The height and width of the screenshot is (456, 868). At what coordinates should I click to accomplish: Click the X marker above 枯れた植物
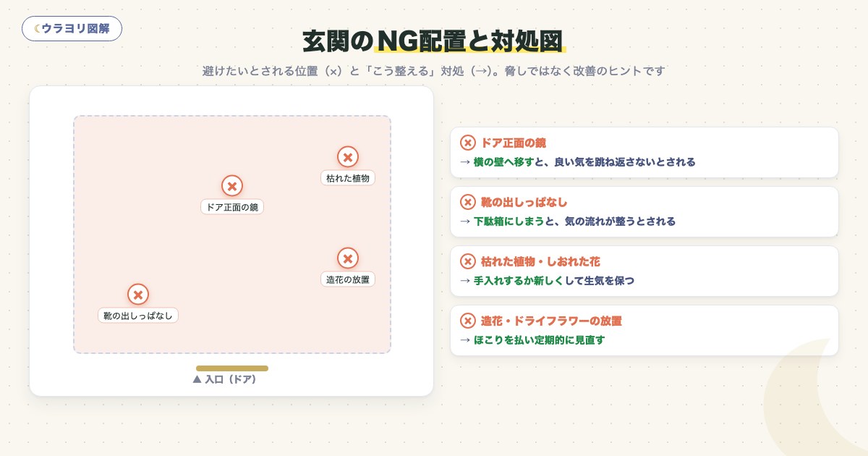(348, 156)
